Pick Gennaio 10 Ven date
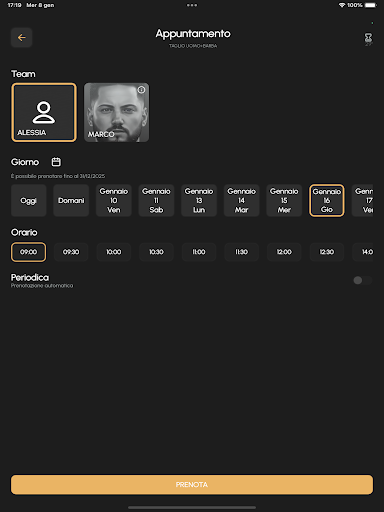Viewport: 384px width, 512px height. (114, 201)
